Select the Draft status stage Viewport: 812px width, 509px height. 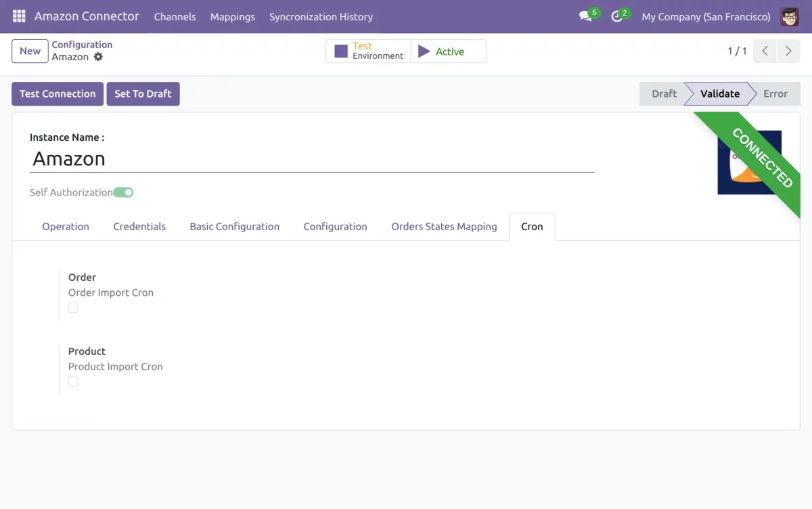[663, 94]
